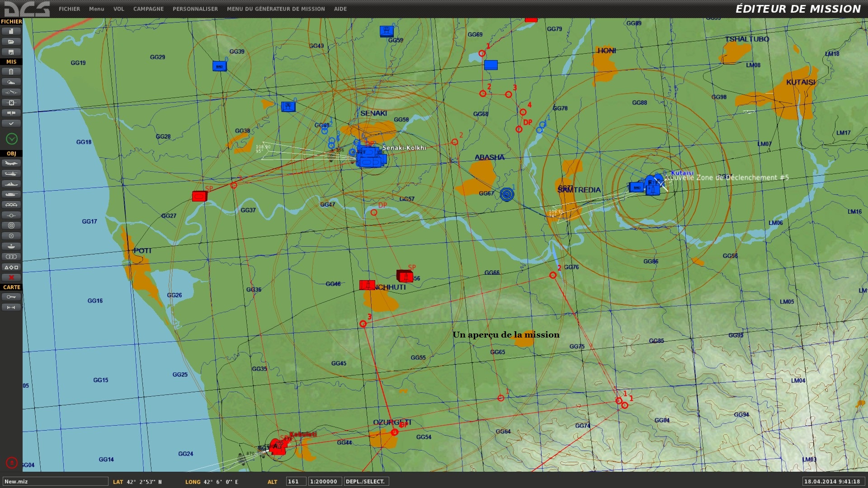Click red waypoint 4 near GG68
Image resolution: width=868 pixels, height=488 pixels.
[523, 112]
